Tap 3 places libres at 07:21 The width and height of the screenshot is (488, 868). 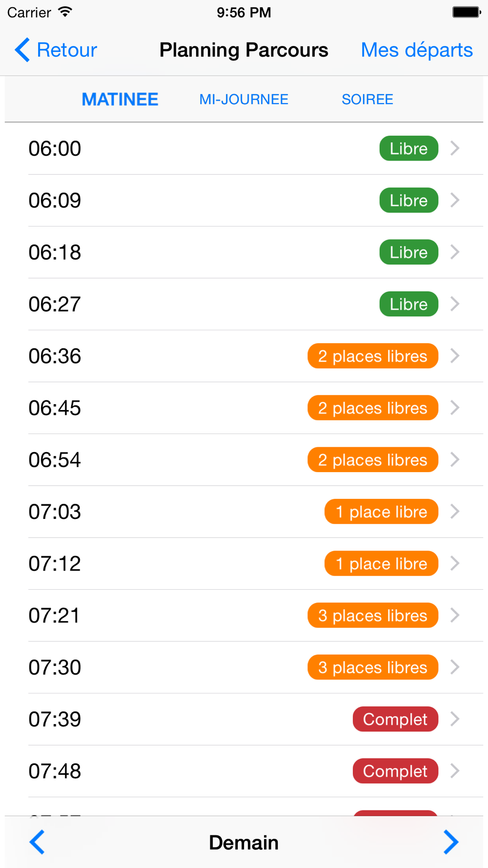click(x=372, y=616)
